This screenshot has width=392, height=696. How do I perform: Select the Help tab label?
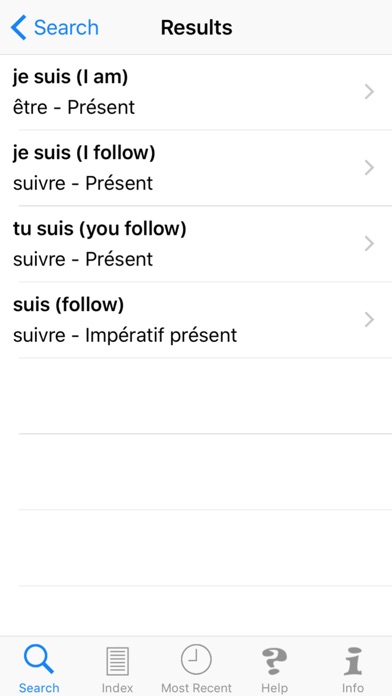(x=274, y=688)
